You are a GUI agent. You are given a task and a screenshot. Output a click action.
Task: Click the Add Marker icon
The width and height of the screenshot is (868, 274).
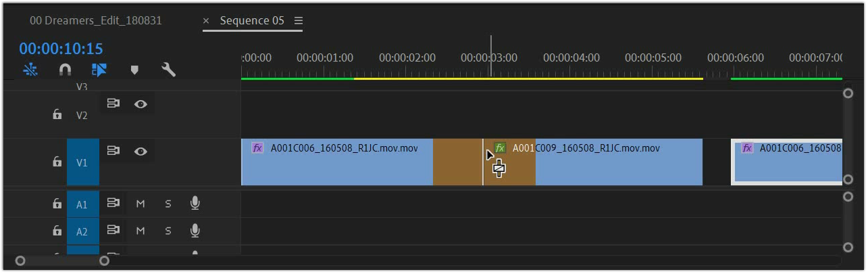point(134,70)
